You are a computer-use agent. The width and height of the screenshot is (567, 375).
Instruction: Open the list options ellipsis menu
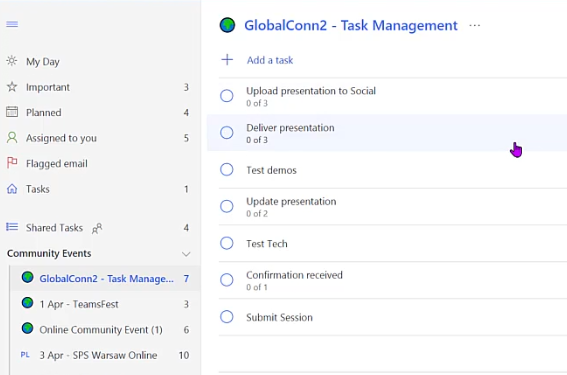click(474, 26)
